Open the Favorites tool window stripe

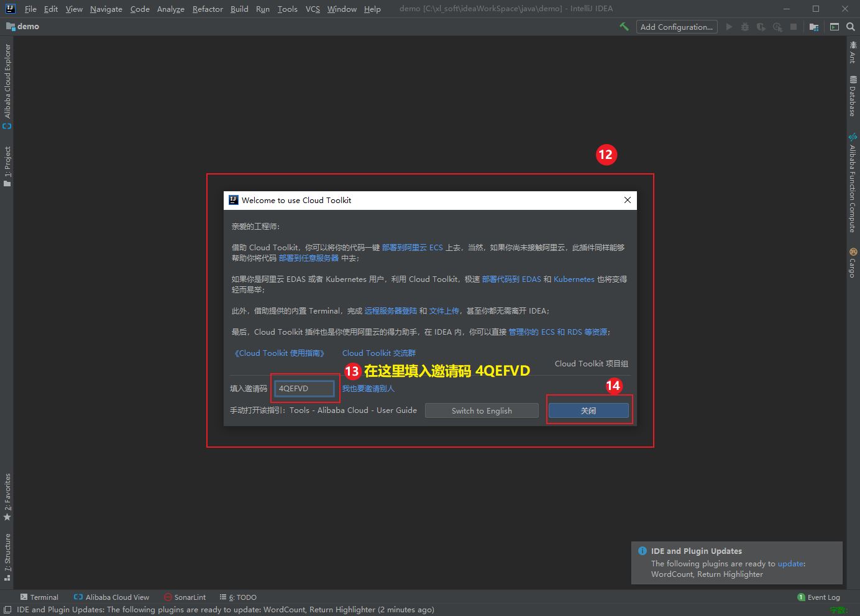click(7, 497)
